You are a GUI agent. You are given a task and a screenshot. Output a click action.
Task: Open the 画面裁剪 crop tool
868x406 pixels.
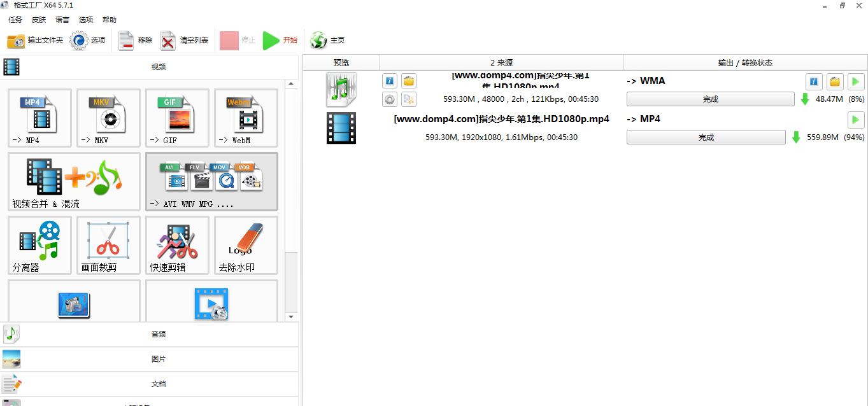(108, 245)
